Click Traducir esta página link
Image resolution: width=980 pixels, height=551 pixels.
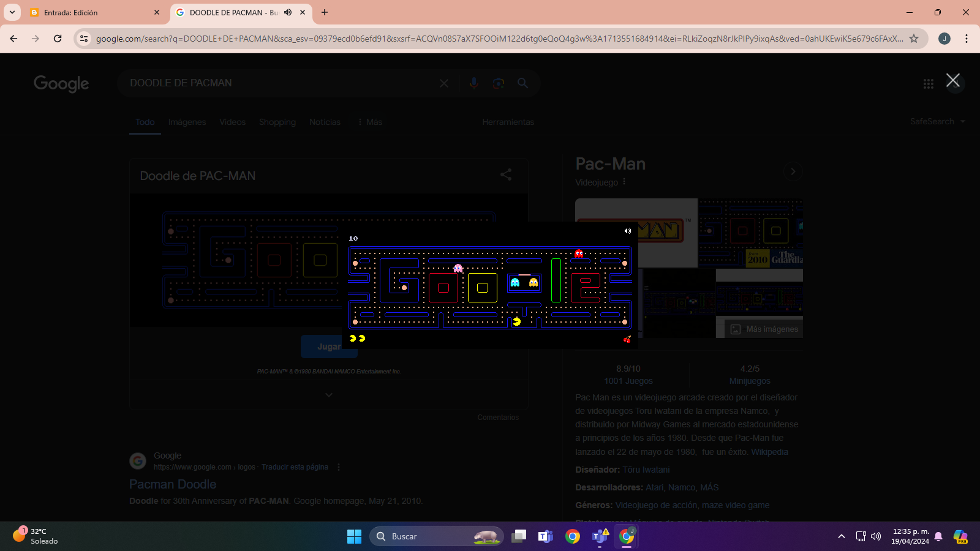[x=295, y=467]
